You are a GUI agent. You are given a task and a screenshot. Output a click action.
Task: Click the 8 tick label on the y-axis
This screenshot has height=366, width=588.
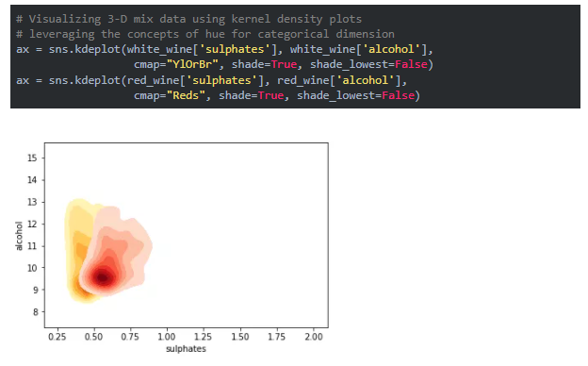(x=35, y=311)
